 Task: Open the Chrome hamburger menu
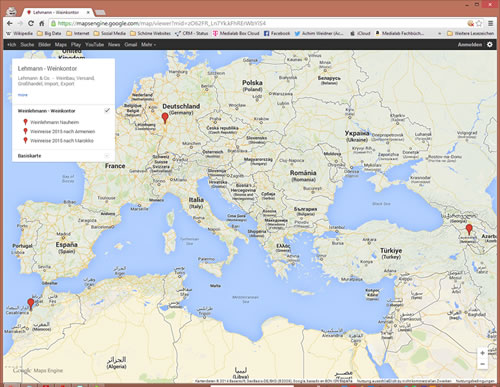490,23
